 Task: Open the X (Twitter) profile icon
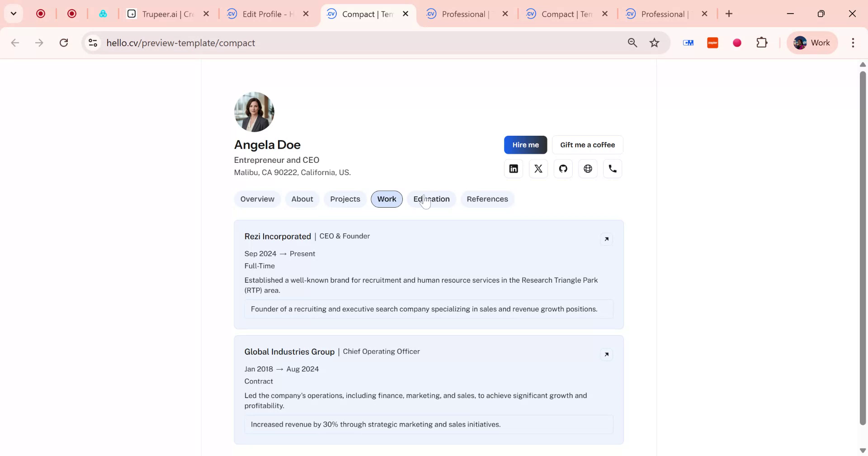coord(538,168)
